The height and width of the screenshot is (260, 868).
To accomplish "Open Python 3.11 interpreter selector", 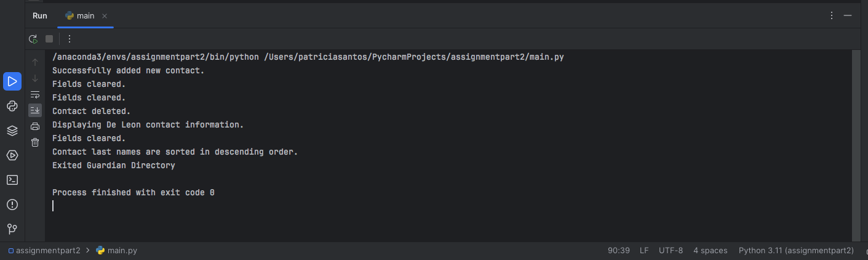I will click(796, 251).
